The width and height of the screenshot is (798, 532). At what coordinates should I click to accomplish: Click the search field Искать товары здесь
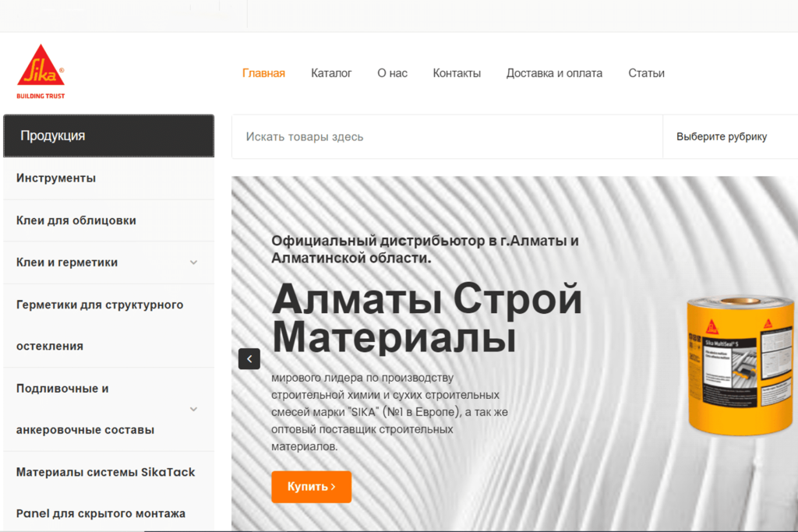coord(447,137)
